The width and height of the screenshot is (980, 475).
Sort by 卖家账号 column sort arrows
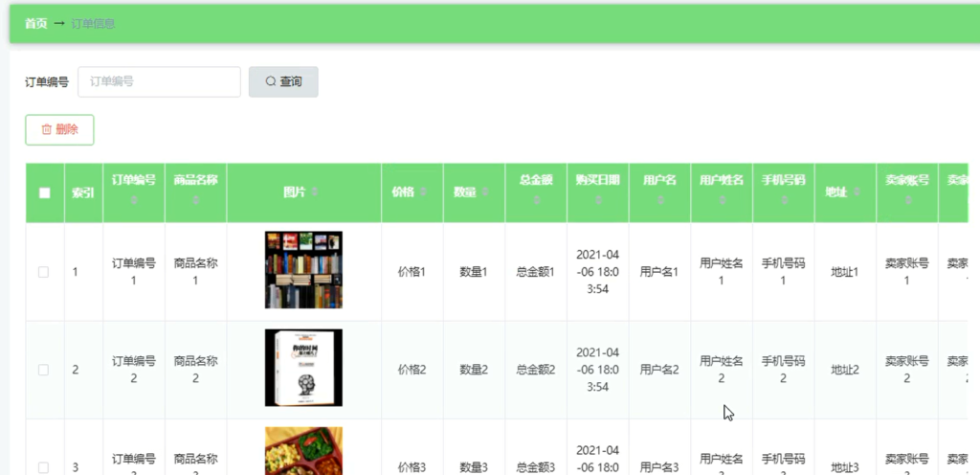click(x=907, y=200)
